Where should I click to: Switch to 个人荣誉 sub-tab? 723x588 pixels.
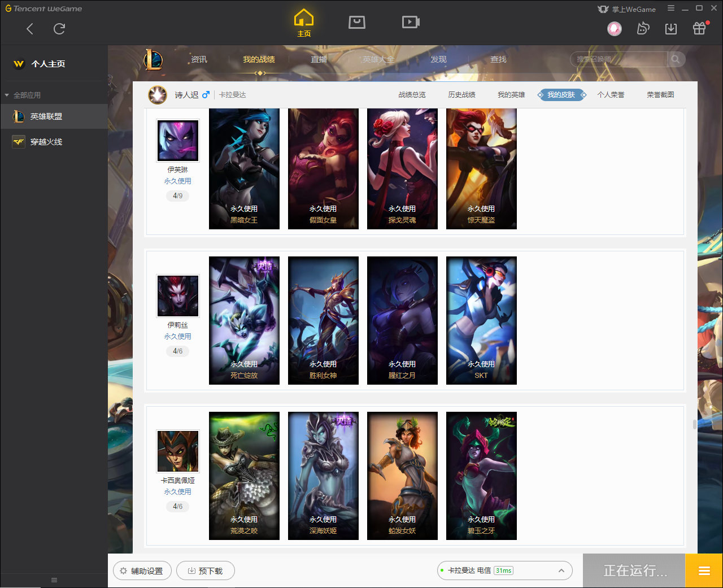click(611, 95)
